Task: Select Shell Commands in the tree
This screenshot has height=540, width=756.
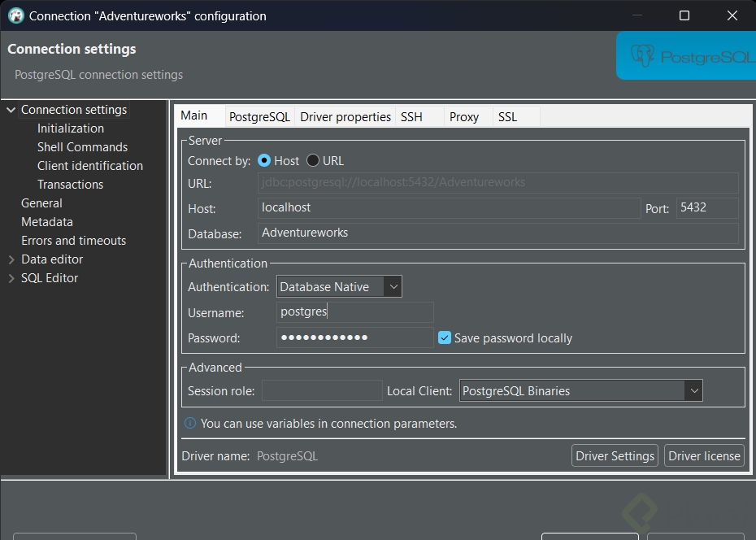Action: [x=82, y=147]
